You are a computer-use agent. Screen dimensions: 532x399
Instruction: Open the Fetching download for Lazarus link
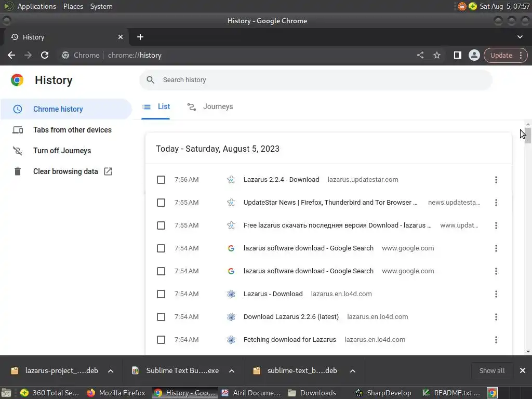coord(290,340)
